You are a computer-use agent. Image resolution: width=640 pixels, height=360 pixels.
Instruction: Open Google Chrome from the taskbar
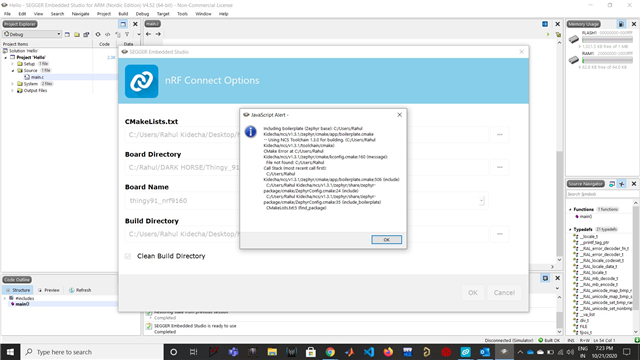(x=330, y=352)
